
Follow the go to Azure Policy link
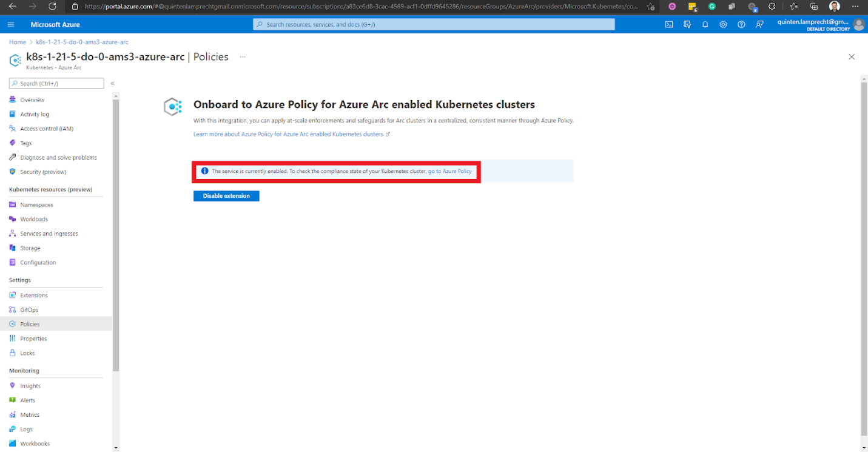point(449,171)
